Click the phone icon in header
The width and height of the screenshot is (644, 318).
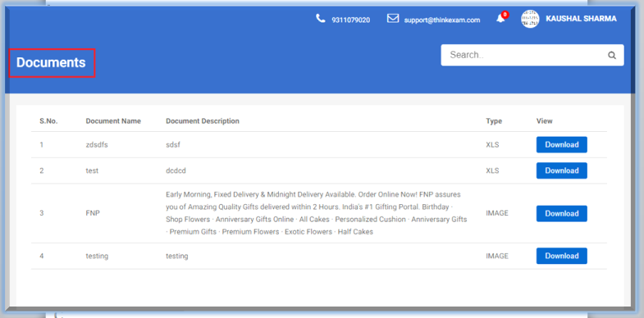click(x=320, y=19)
